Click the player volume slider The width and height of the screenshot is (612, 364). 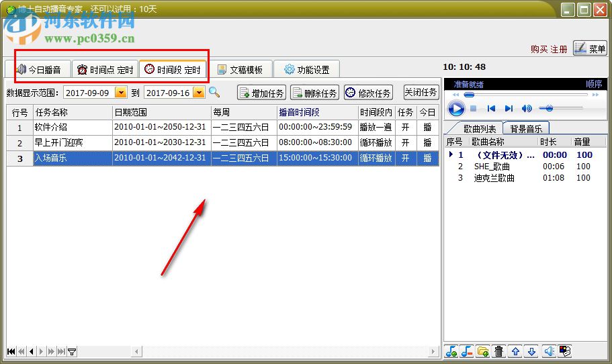coord(560,108)
